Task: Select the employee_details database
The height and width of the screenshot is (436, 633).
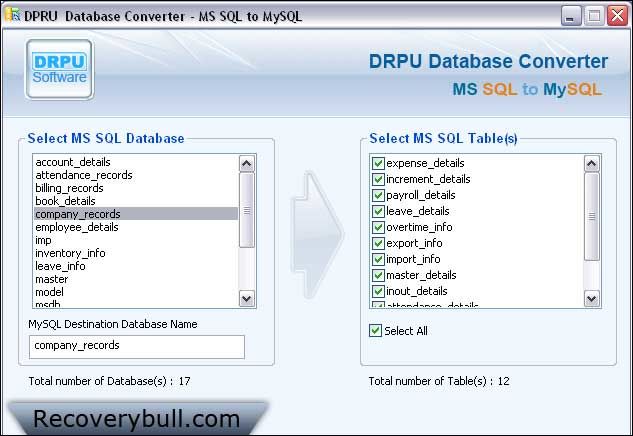Action: [x=136, y=227]
